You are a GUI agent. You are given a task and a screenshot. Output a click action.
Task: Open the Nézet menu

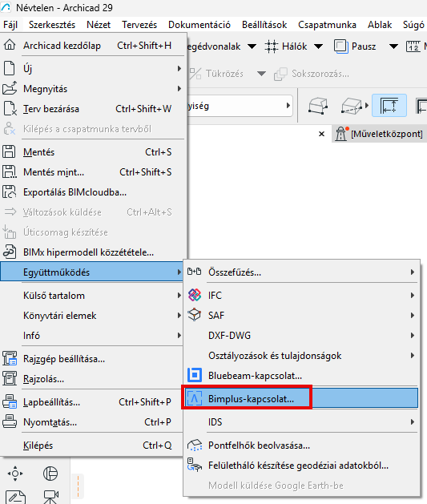99,25
